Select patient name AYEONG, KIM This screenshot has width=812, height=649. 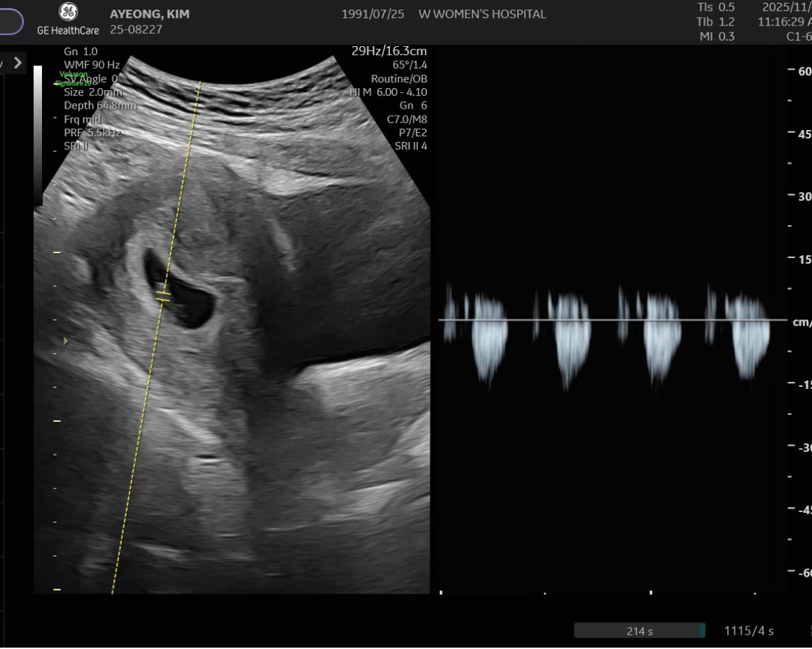click(149, 14)
